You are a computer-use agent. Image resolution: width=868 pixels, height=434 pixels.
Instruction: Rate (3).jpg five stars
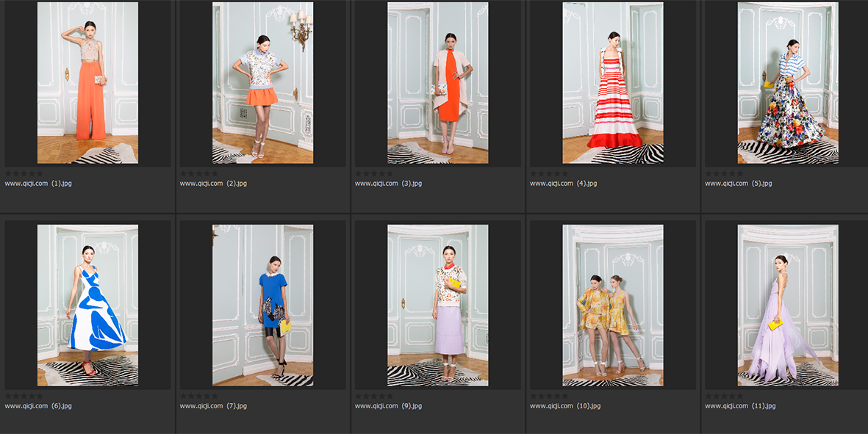389,173
